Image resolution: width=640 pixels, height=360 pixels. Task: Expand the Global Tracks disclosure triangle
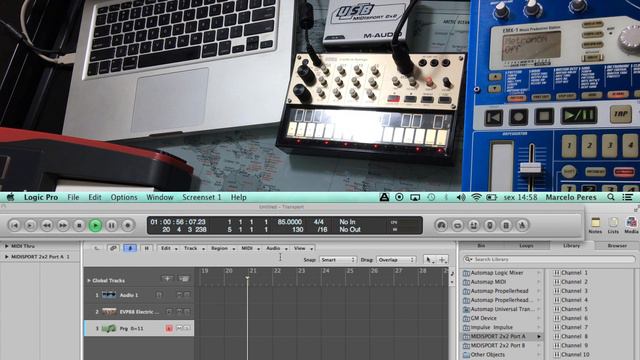coord(89,280)
